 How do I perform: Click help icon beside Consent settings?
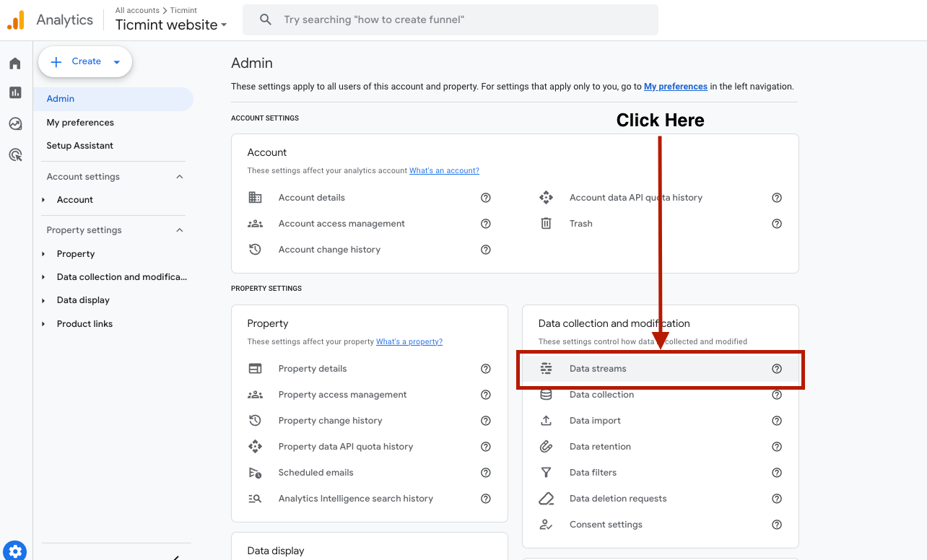pyautogui.click(x=777, y=525)
